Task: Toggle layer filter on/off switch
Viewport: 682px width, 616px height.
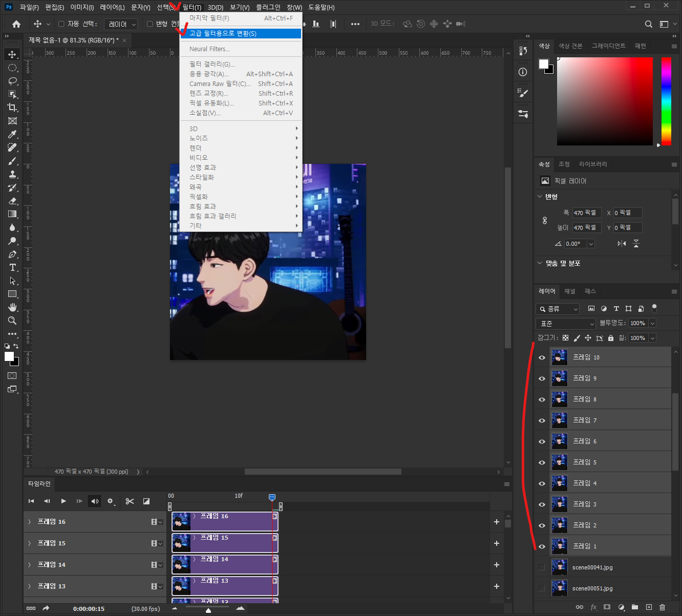Action: pos(654,308)
